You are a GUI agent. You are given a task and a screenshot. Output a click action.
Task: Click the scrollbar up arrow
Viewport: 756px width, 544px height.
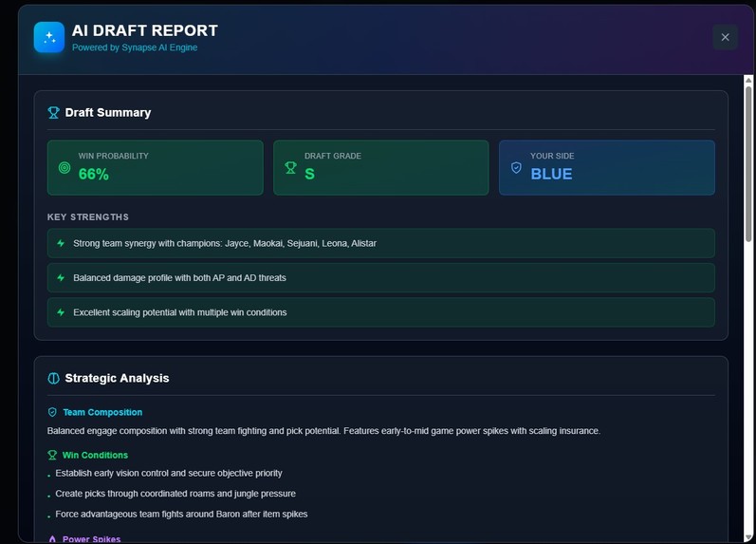click(748, 80)
